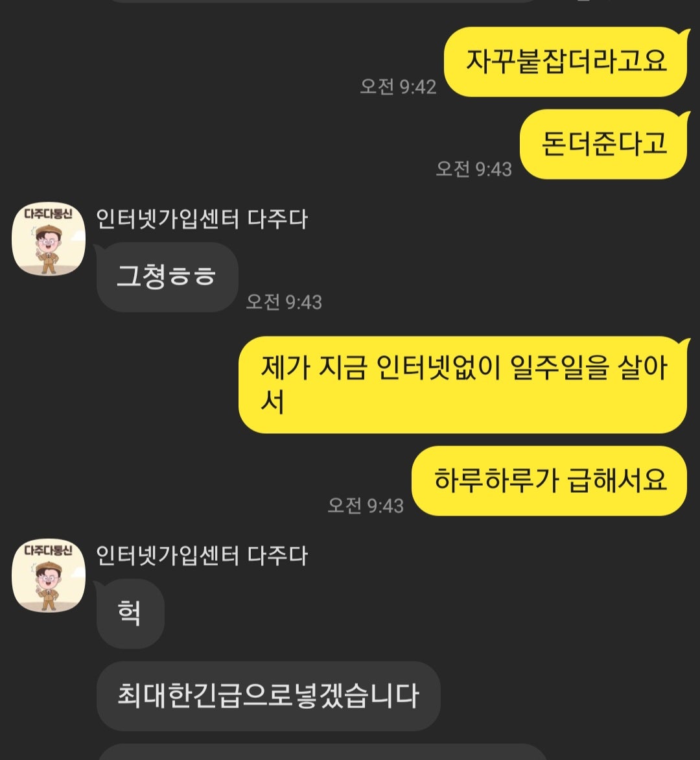Image resolution: width=700 pixels, height=760 pixels.
Task: Tap cartoon character in upper avatar
Action: click(x=47, y=250)
